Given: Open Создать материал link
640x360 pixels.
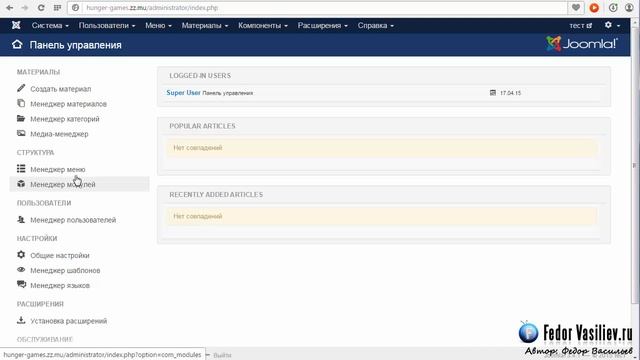Looking at the screenshot, I should click(61, 89).
